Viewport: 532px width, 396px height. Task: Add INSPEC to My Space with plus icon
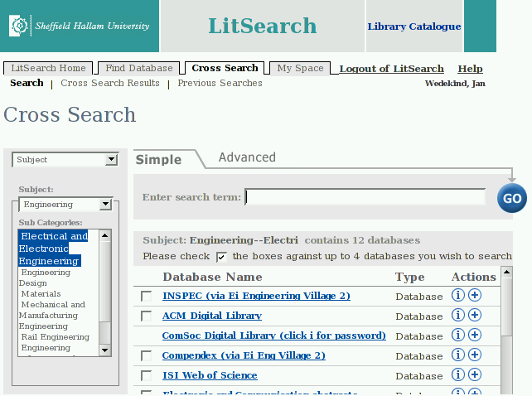(x=475, y=295)
